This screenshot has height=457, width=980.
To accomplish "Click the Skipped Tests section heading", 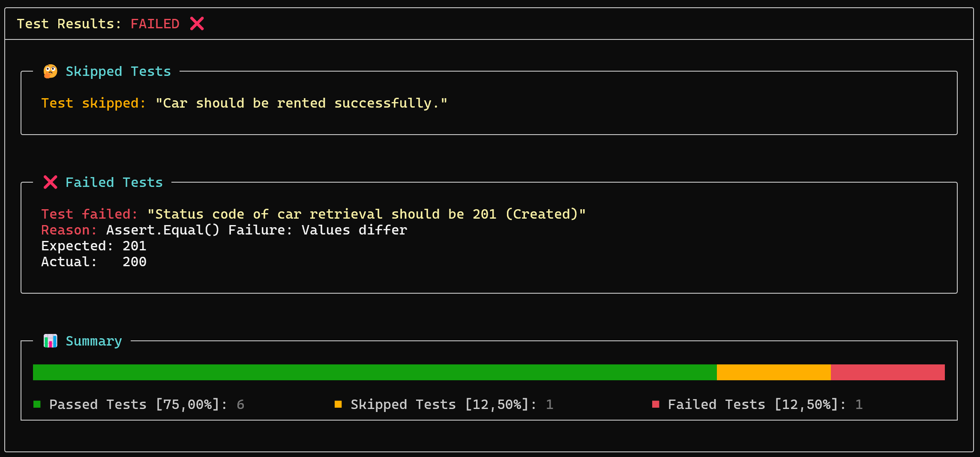I will click(118, 71).
